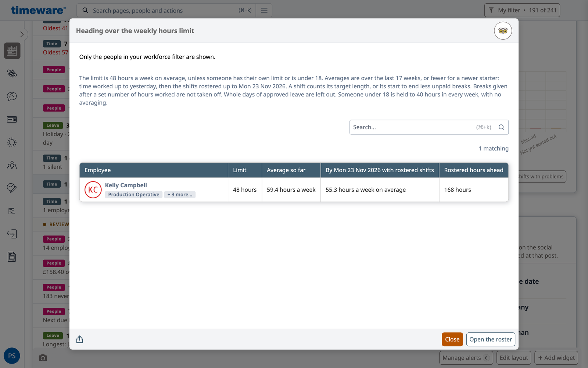Close the weekly hours limit dialog
Viewport: 588px width, 368px height.
coord(452,339)
